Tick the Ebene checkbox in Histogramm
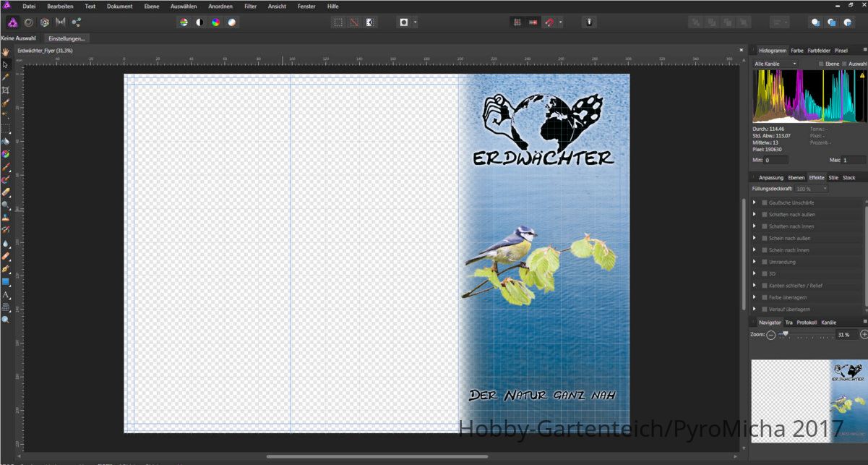868x465 pixels. (x=820, y=64)
